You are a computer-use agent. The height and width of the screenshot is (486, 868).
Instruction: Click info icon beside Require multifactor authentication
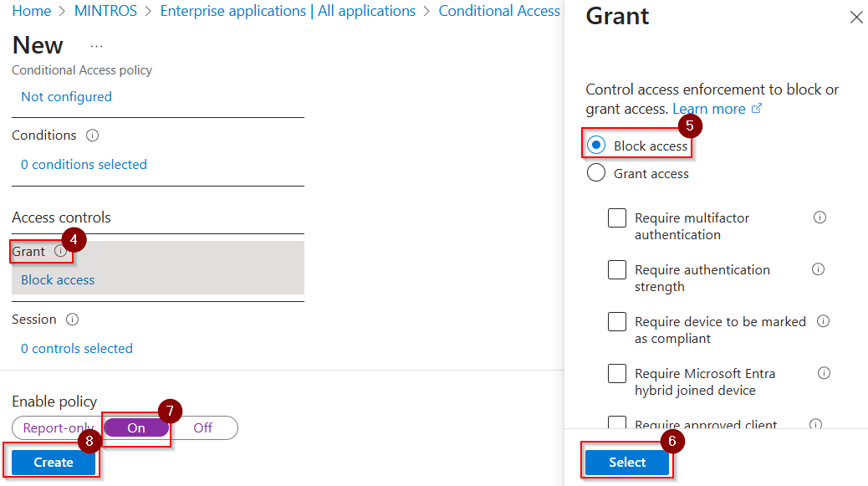(819, 217)
